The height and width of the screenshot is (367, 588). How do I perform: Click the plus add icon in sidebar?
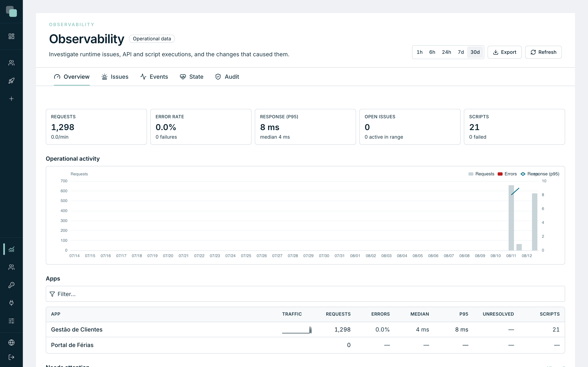pos(11,99)
